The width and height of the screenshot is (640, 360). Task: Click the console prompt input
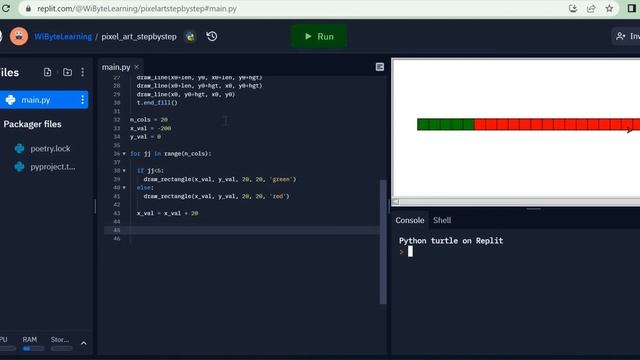click(x=410, y=251)
